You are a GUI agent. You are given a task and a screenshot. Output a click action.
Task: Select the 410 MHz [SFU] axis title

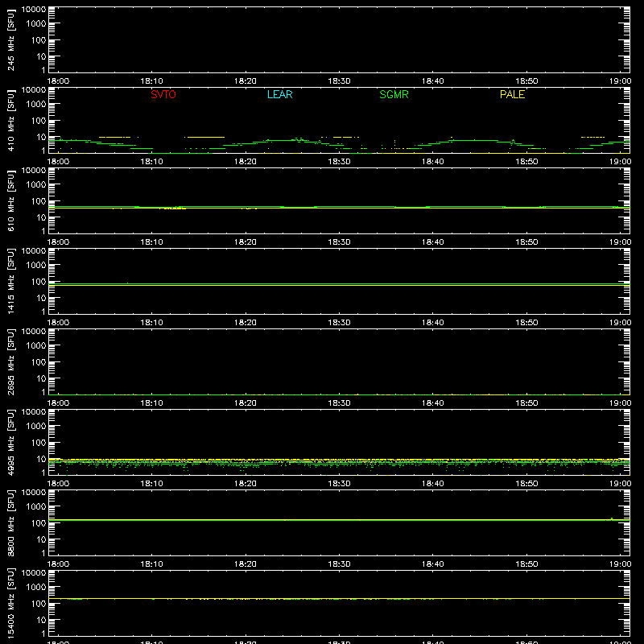pos(10,120)
